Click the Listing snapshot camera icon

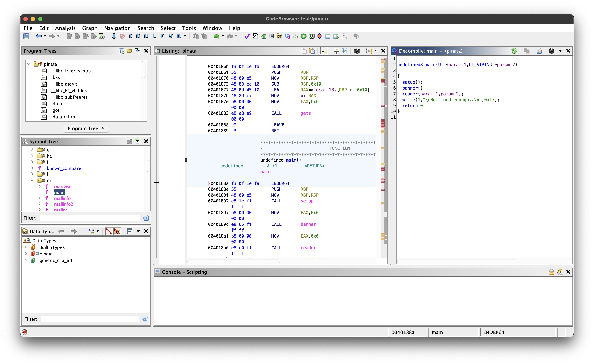(357, 51)
